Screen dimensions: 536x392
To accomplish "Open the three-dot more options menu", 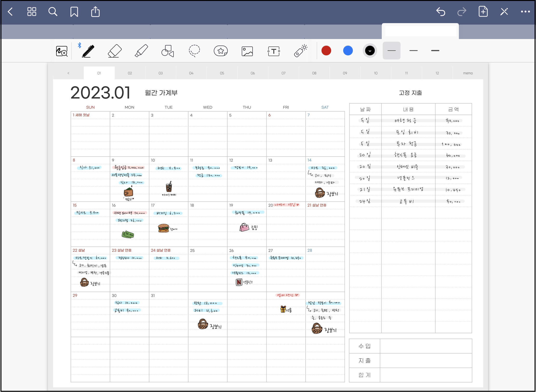I will tap(525, 12).
